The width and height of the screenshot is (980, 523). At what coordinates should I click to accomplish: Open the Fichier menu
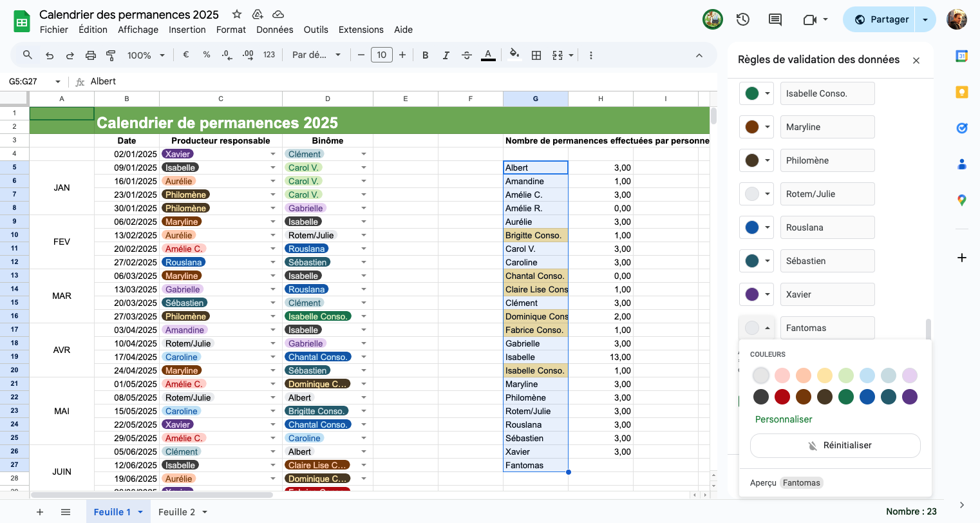click(54, 30)
